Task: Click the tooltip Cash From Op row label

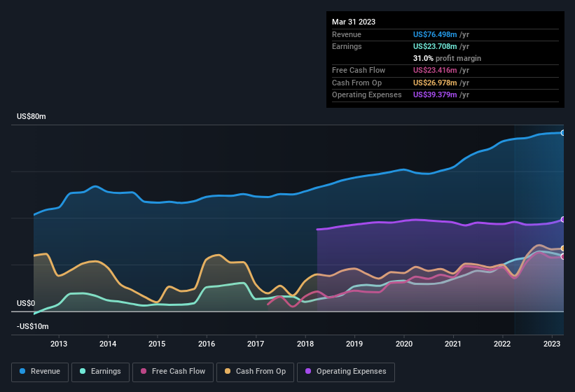Action: [356, 83]
